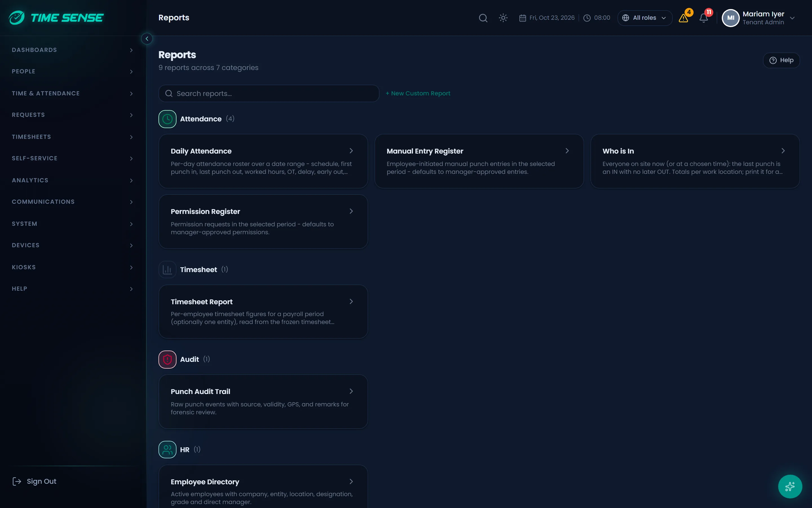Viewport: 812px width, 508px height.
Task: Open the Manual Entry Register report
Action: 479,161
